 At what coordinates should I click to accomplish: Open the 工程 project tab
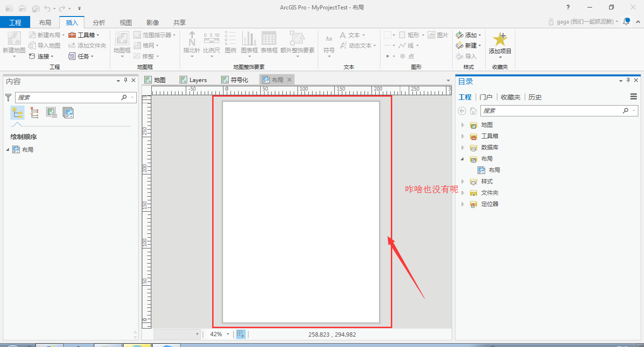[15, 22]
